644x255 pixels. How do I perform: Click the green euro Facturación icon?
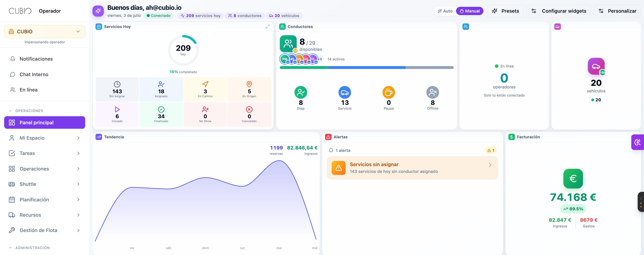pyautogui.click(x=573, y=179)
